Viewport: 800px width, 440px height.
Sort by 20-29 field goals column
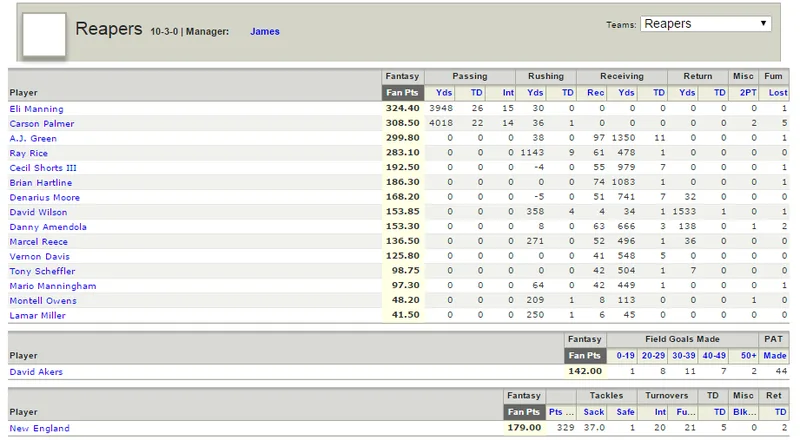pos(654,356)
